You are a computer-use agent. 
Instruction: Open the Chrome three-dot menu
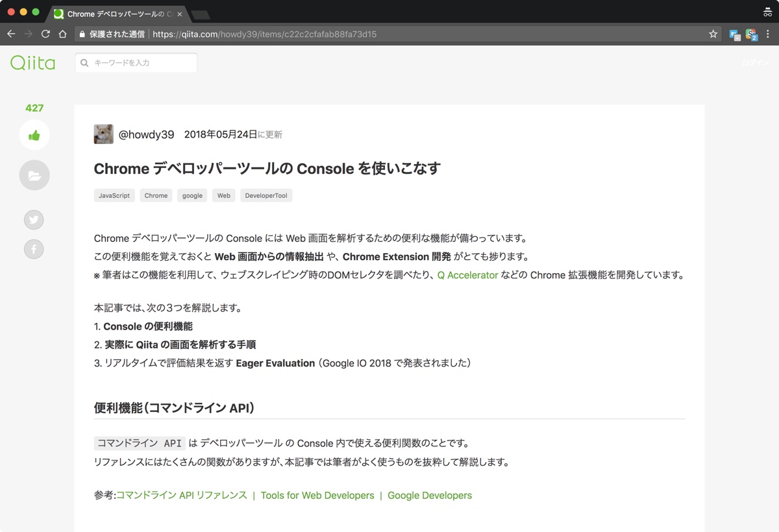[768, 34]
